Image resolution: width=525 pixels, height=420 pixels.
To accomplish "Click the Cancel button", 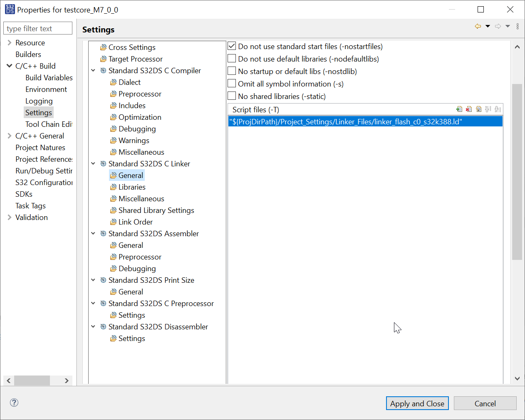I will point(485,403).
